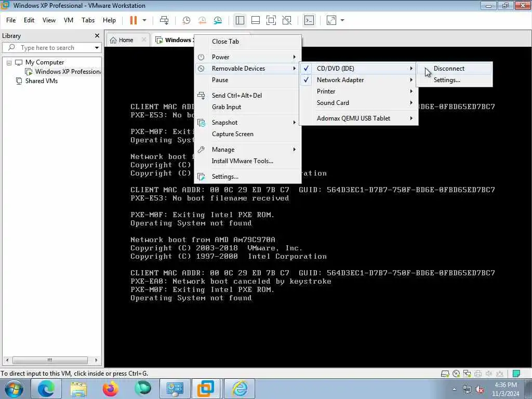Click printer device status bar icon
Viewport: 532px width, 399px height.
pos(478,374)
